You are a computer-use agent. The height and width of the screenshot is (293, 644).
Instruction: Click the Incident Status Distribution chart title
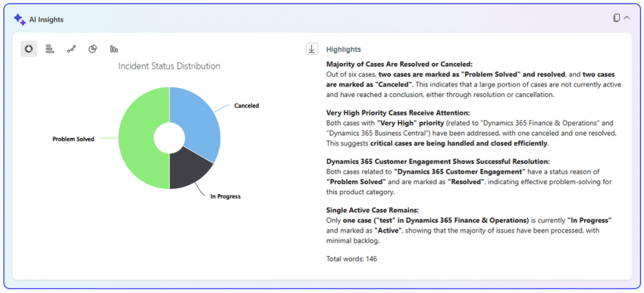169,67
